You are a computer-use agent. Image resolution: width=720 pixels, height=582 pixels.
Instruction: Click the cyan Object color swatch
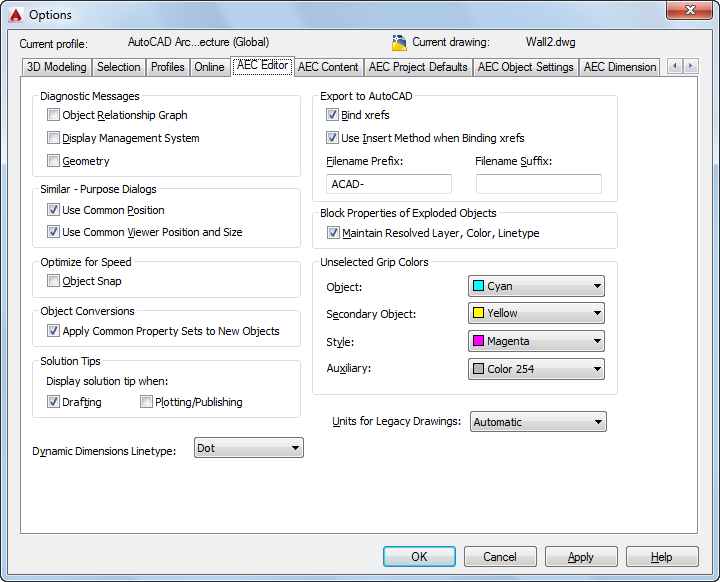tap(478, 286)
